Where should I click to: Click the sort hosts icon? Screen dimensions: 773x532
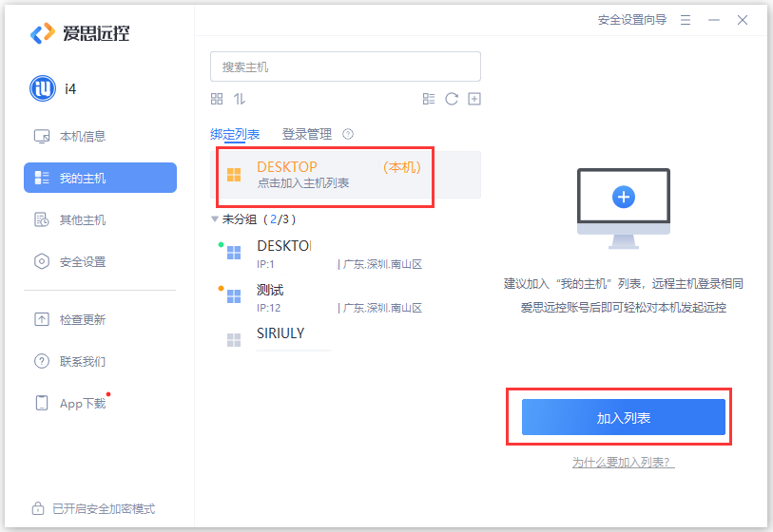click(x=240, y=99)
